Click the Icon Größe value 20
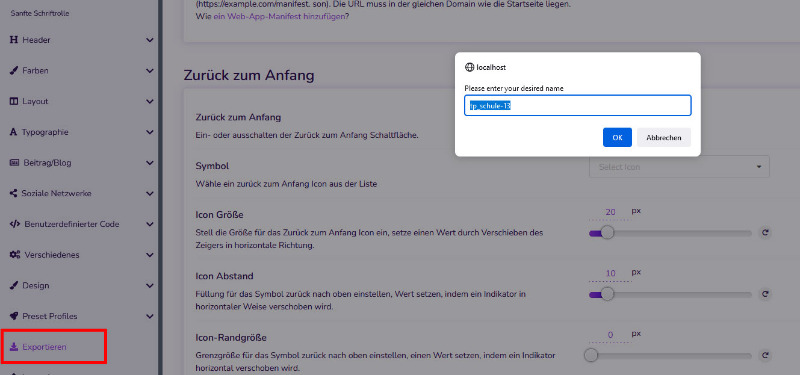Image resolution: width=800 pixels, height=375 pixels. click(610, 212)
